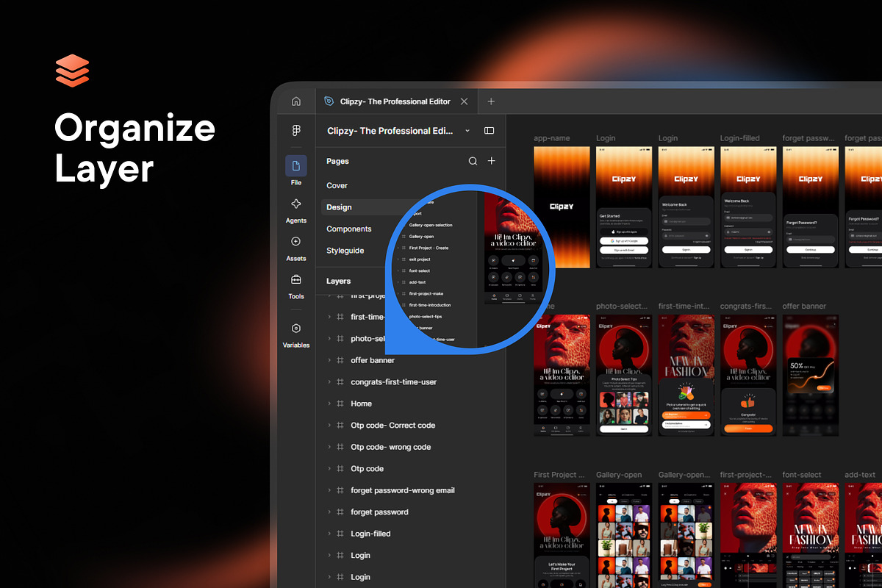Select the Components page
The image size is (882, 588).
click(349, 229)
